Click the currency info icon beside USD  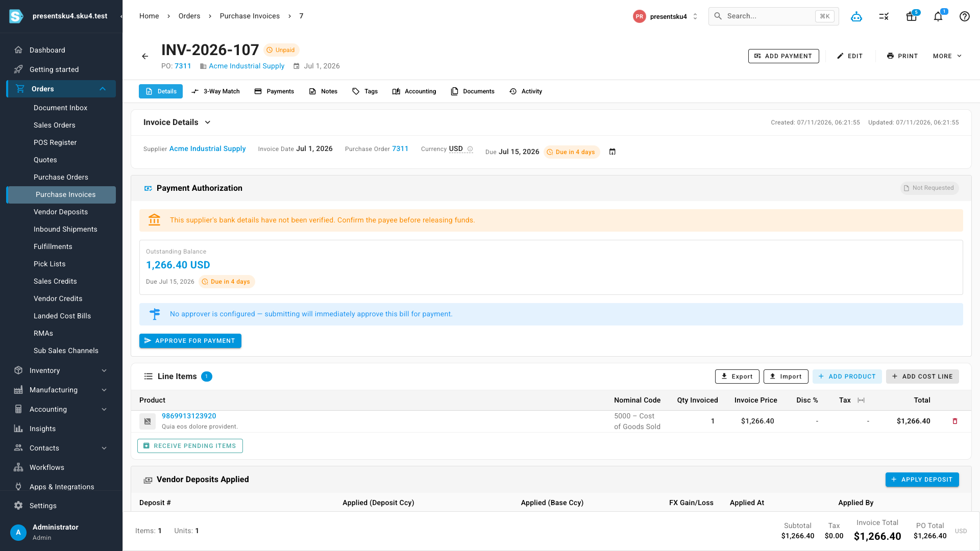tap(470, 149)
